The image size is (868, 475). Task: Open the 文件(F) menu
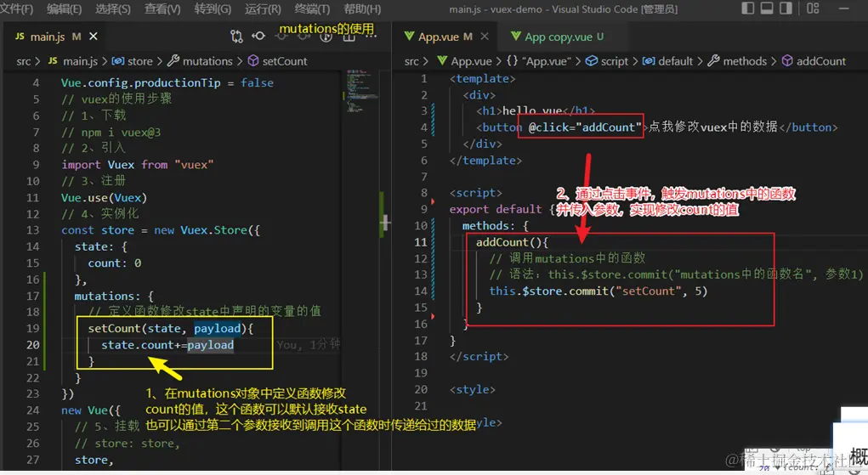[x=17, y=8]
